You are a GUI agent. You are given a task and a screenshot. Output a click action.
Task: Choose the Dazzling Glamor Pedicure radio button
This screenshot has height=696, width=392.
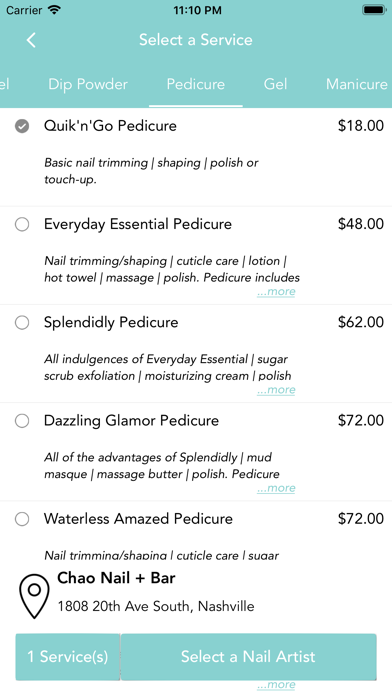(x=22, y=421)
